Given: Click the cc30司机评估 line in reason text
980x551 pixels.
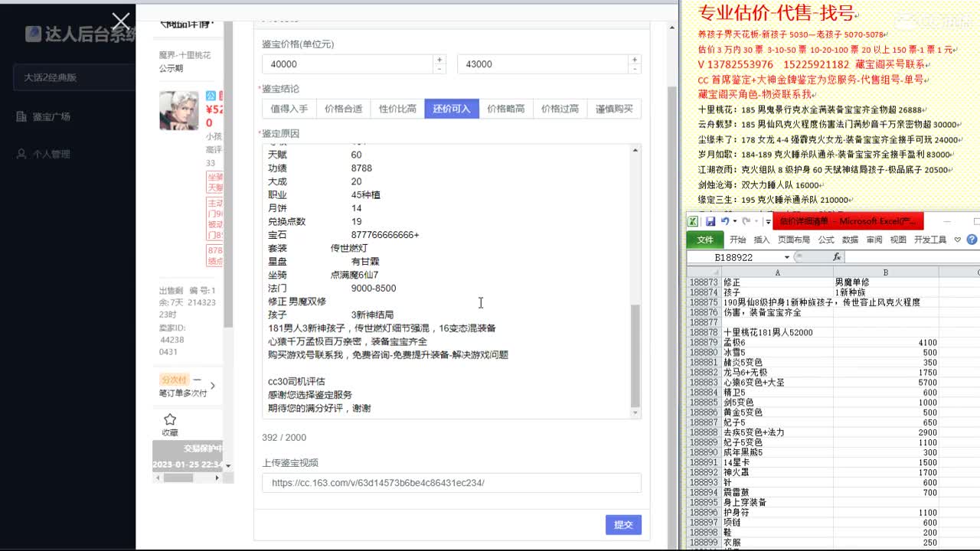Looking at the screenshot, I should (296, 381).
